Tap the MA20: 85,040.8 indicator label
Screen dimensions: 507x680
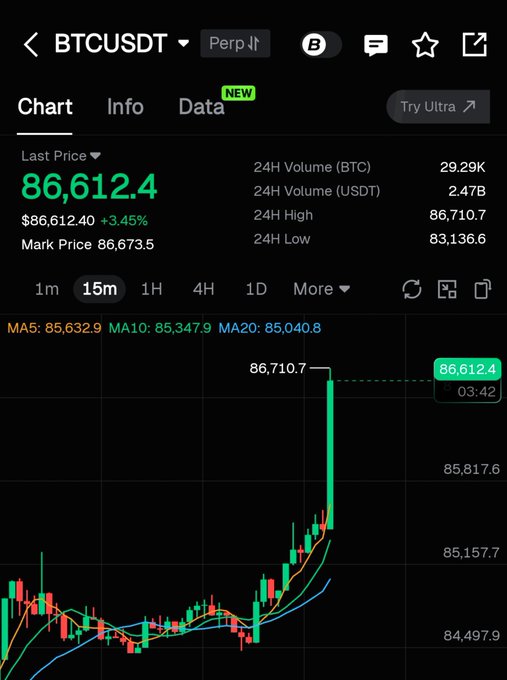(270, 328)
